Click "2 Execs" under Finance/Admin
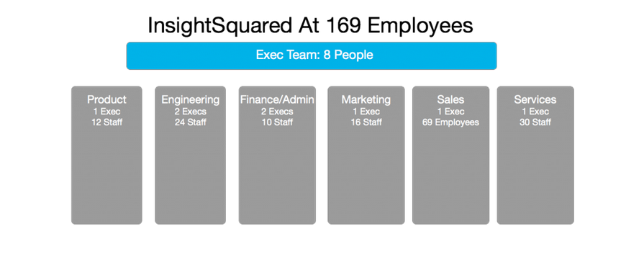The height and width of the screenshot is (265, 644). (x=277, y=112)
